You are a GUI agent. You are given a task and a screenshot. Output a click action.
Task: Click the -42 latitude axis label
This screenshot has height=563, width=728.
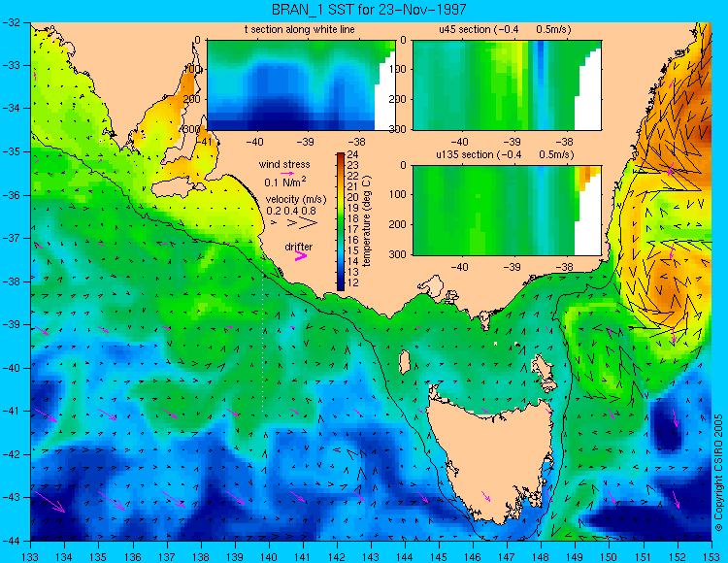11,454
